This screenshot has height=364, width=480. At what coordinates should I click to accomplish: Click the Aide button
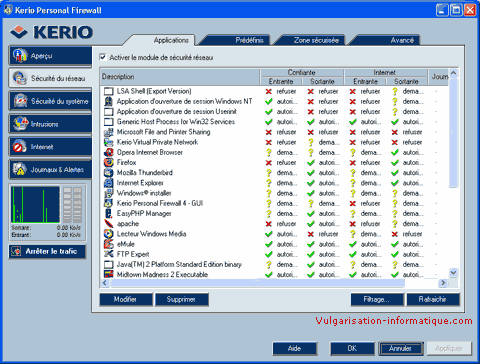click(x=295, y=348)
